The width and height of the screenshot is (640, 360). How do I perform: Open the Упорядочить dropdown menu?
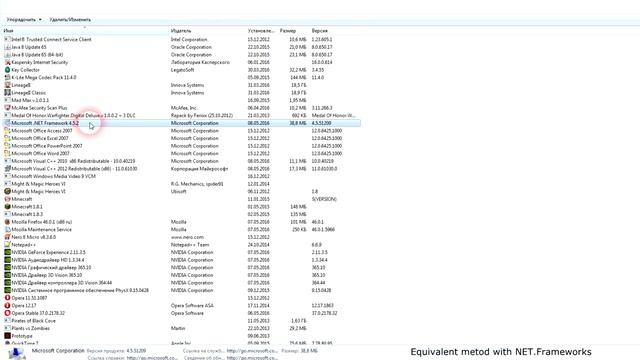pos(24,20)
